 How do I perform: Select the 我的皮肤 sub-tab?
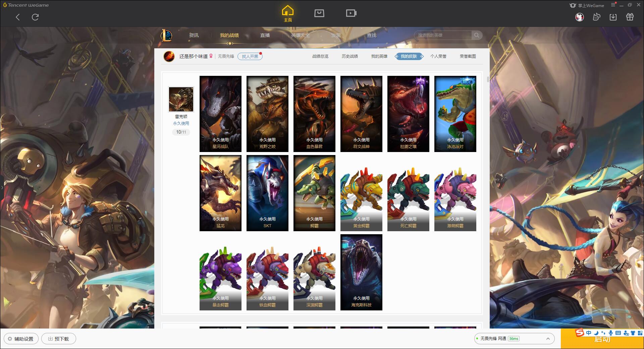point(409,56)
